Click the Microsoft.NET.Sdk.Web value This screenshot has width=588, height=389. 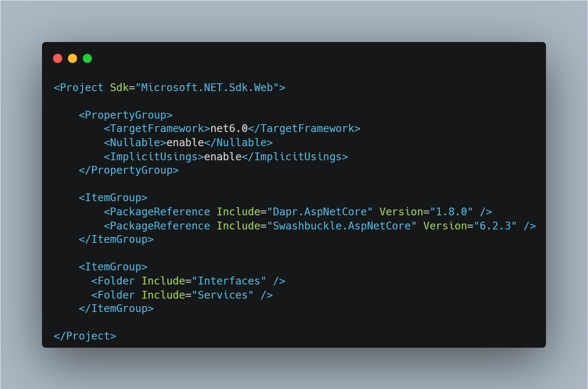(x=207, y=87)
